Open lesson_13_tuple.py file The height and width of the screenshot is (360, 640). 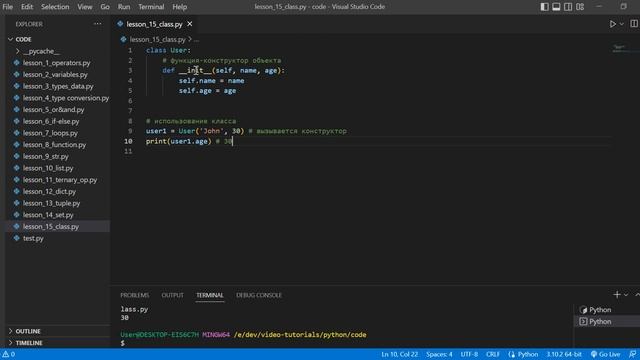51,203
